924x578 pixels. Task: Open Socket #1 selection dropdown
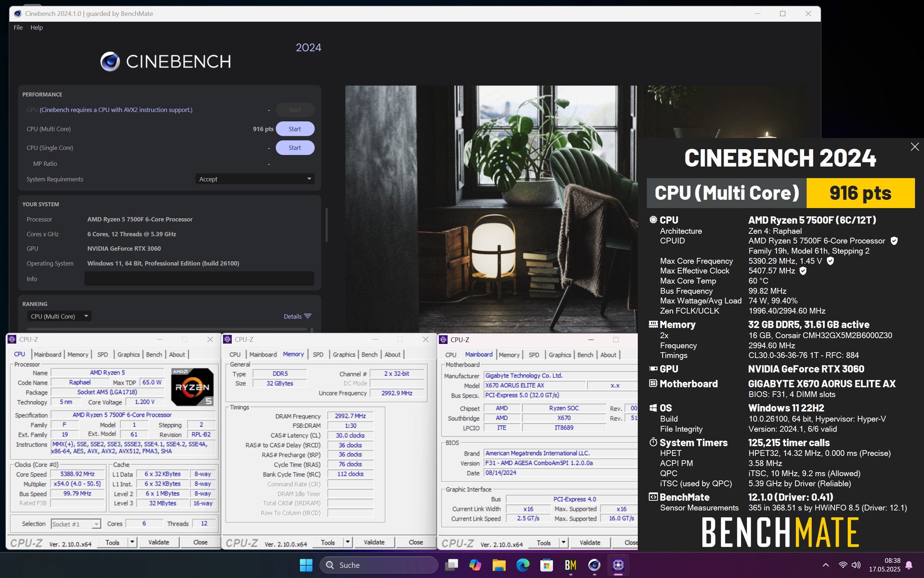pos(75,524)
